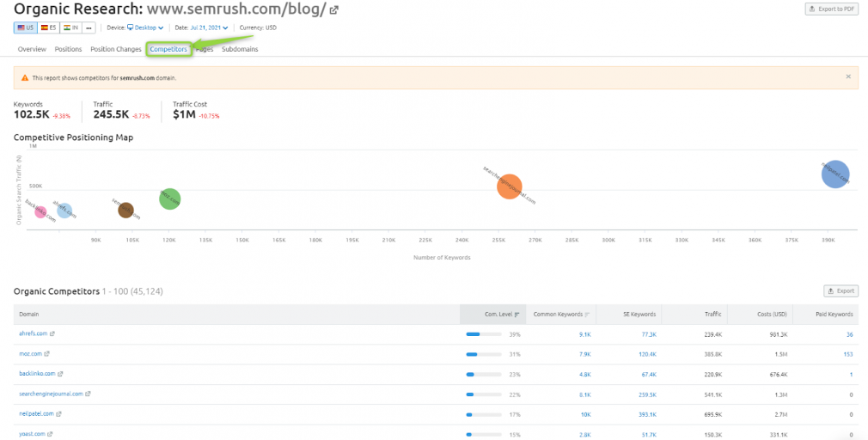Click the orange searchenginejournal.com bubble
This screenshot has width=868, height=440.
[510, 186]
